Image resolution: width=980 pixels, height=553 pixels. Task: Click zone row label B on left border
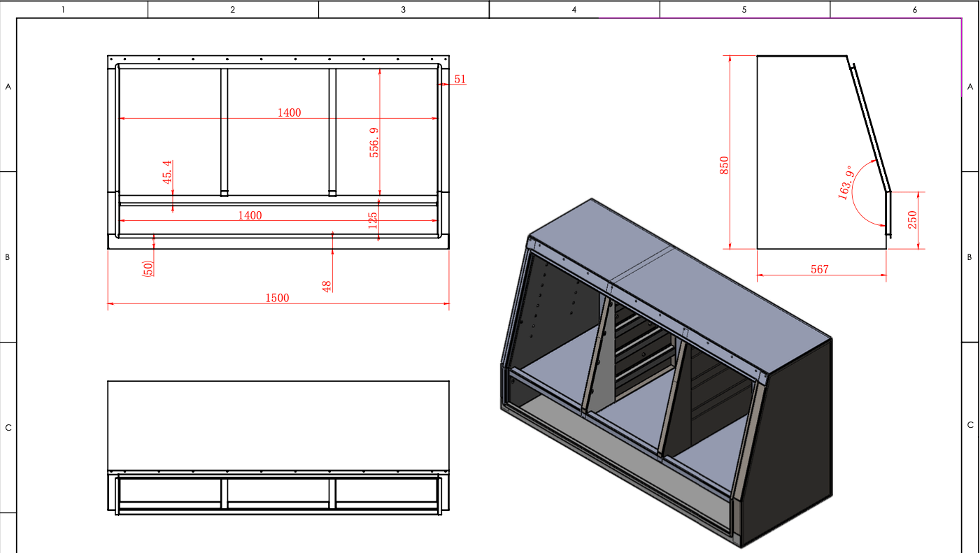pyautogui.click(x=8, y=257)
